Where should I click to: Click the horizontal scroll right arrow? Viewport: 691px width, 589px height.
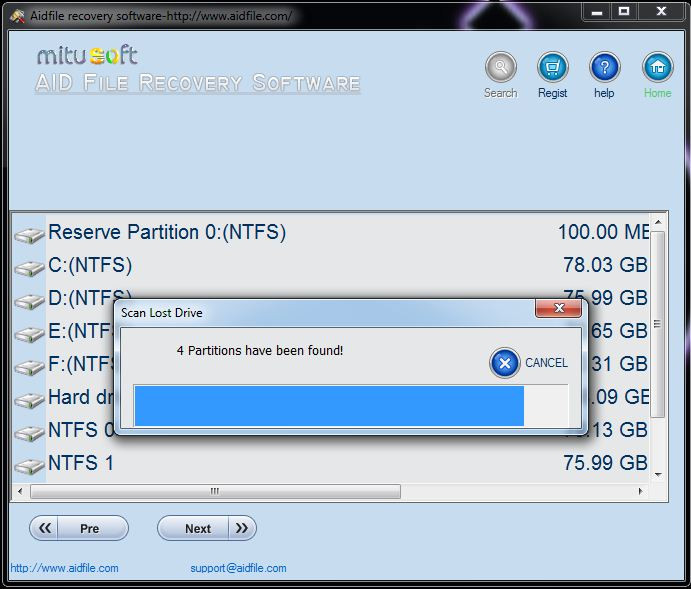tap(641, 491)
